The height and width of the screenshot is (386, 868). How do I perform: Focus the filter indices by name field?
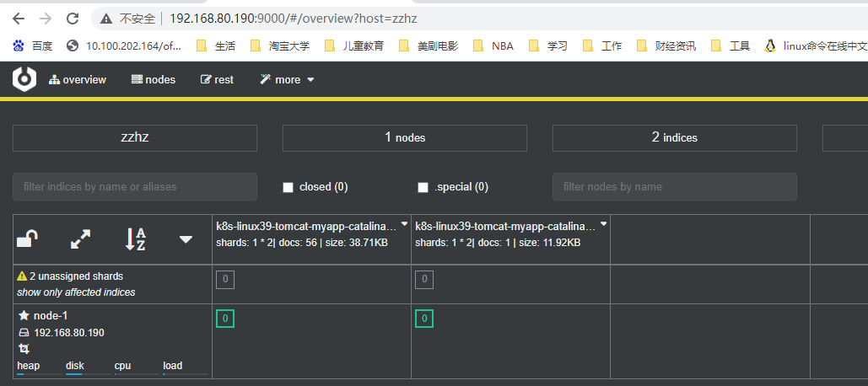coord(135,186)
